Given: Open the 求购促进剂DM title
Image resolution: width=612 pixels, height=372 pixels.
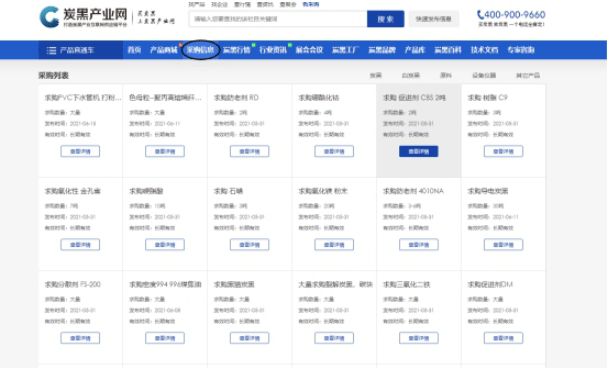Looking at the screenshot, I should click(490, 284).
